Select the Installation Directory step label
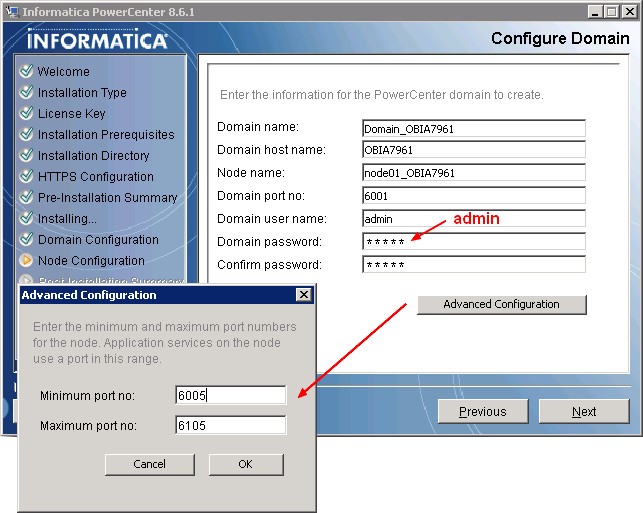The width and height of the screenshot is (643, 513). click(x=93, y=155)
